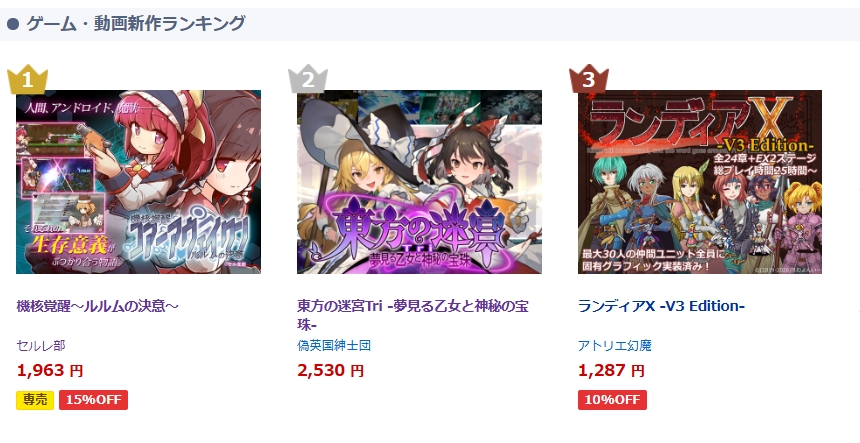Open the 機核覚醒 game cover image
Image resolution: width=860 pixels, height=443 pixels.
tap(138, 182)
